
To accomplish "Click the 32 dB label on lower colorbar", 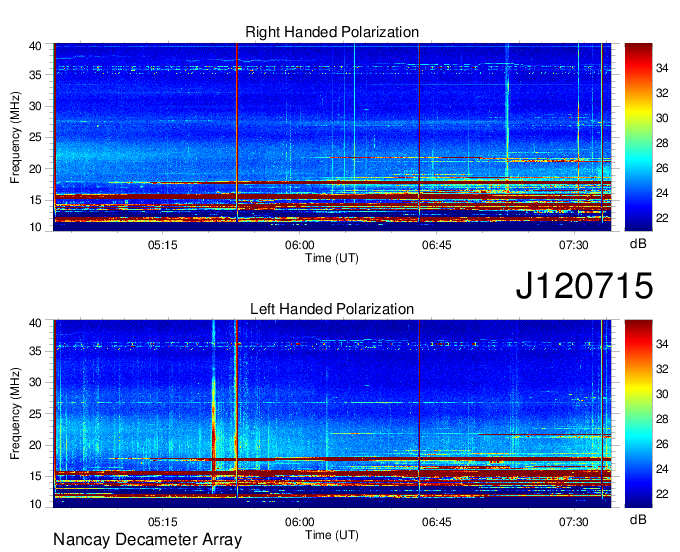I will (x=662, y=369).
